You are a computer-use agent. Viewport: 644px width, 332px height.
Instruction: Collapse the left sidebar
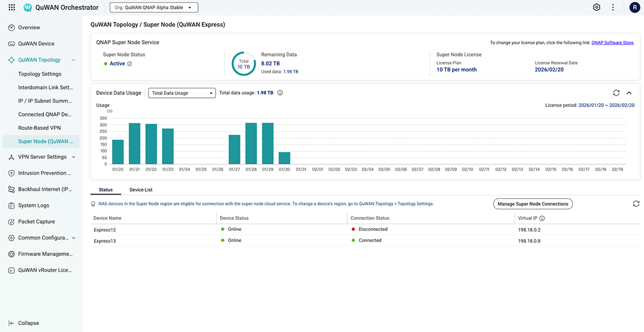tap(24, 323)
